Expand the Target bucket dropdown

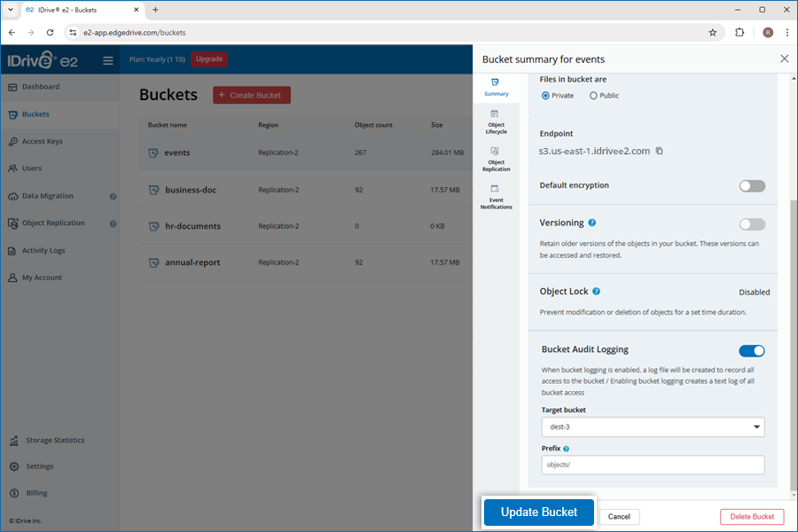coord(653,427)
